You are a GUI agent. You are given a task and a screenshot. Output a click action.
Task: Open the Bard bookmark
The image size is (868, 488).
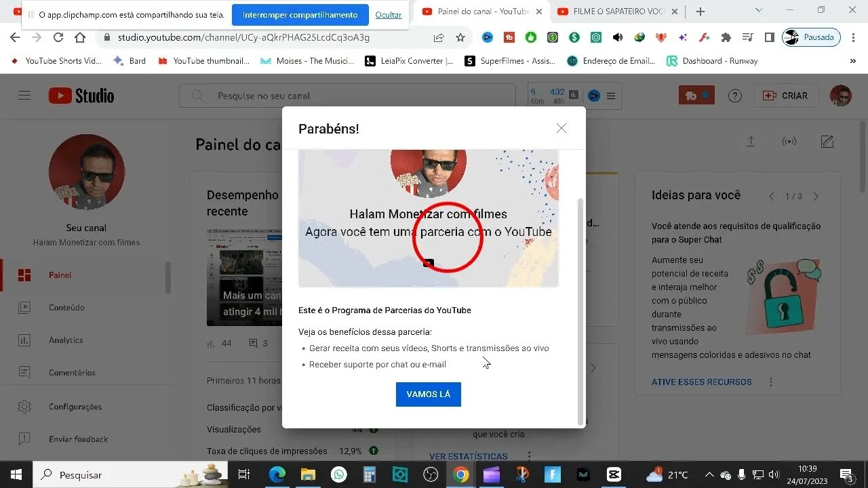(x=130, y=61)
